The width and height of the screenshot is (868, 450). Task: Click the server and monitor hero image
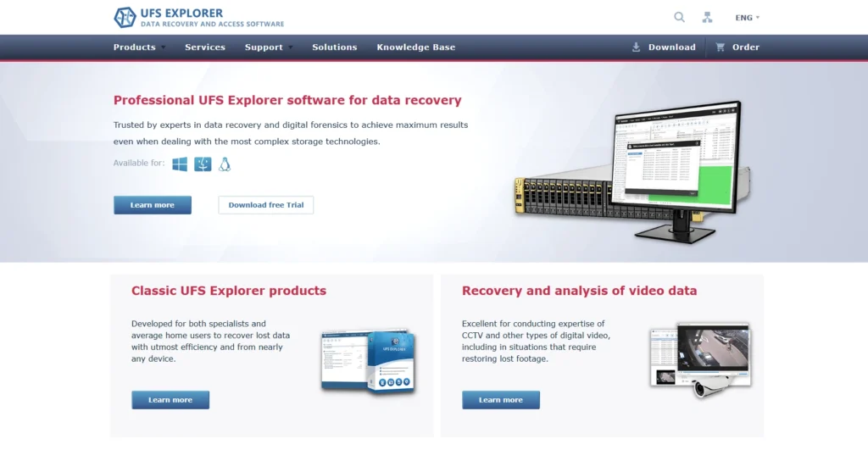coord(632,171)
